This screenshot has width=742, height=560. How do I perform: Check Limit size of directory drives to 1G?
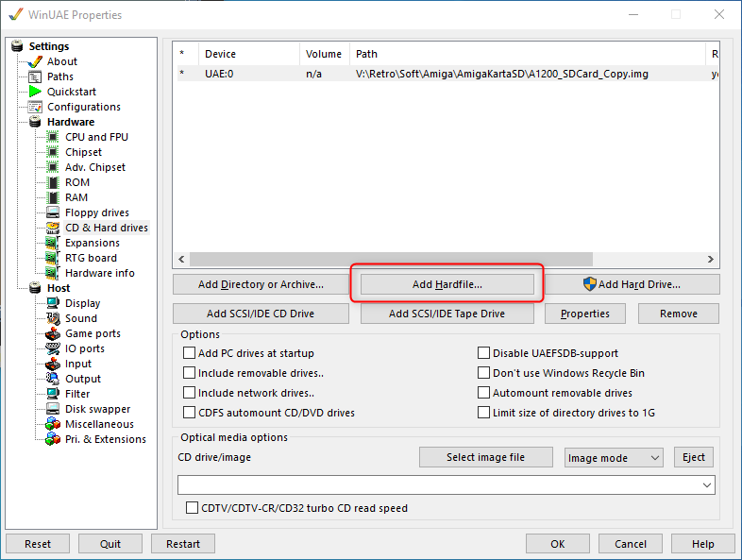coord(483,413)
